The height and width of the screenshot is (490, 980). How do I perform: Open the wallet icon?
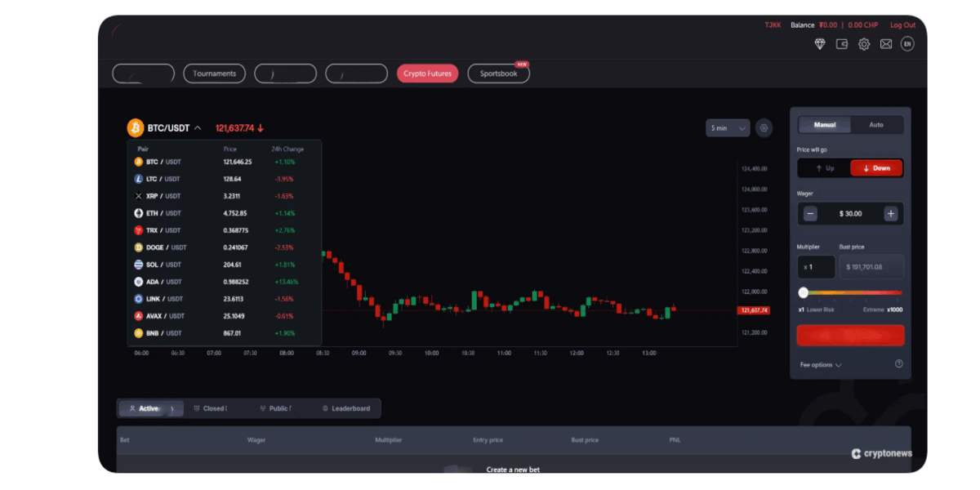pos(842,44)
